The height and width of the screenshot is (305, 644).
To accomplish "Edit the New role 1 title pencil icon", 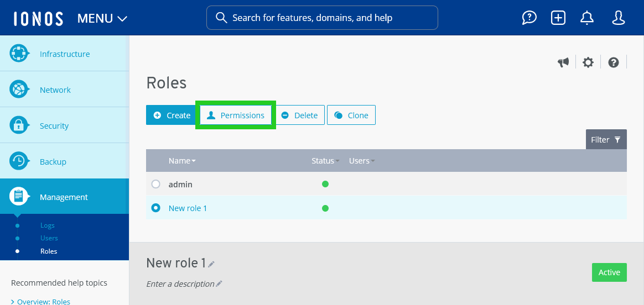I will 211,264.
